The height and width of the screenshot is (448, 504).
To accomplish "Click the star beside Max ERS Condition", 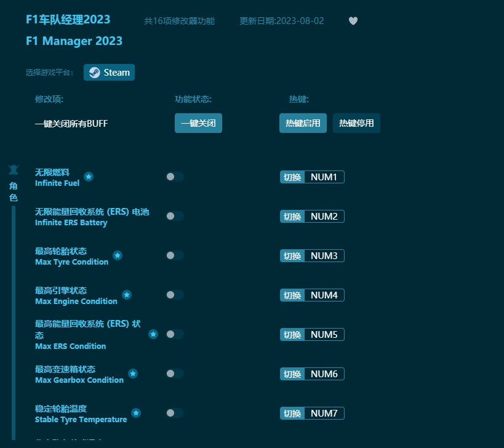I will tap(153, 334).
